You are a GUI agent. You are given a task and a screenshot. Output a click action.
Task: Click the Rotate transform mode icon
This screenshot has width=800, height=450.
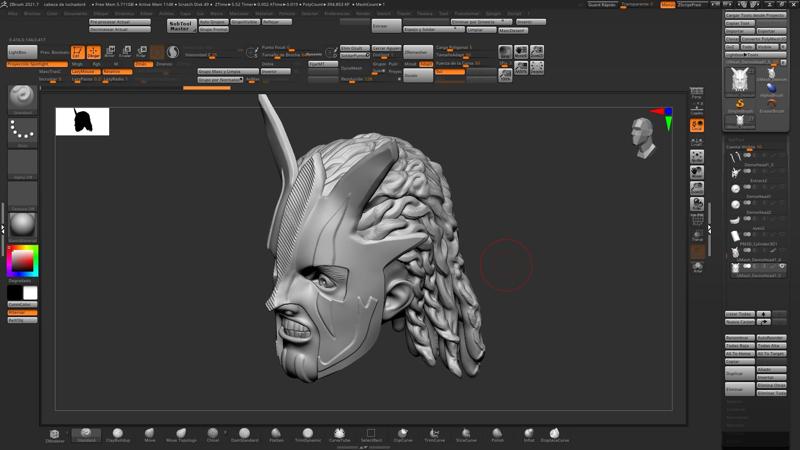(x=141, y=52)
